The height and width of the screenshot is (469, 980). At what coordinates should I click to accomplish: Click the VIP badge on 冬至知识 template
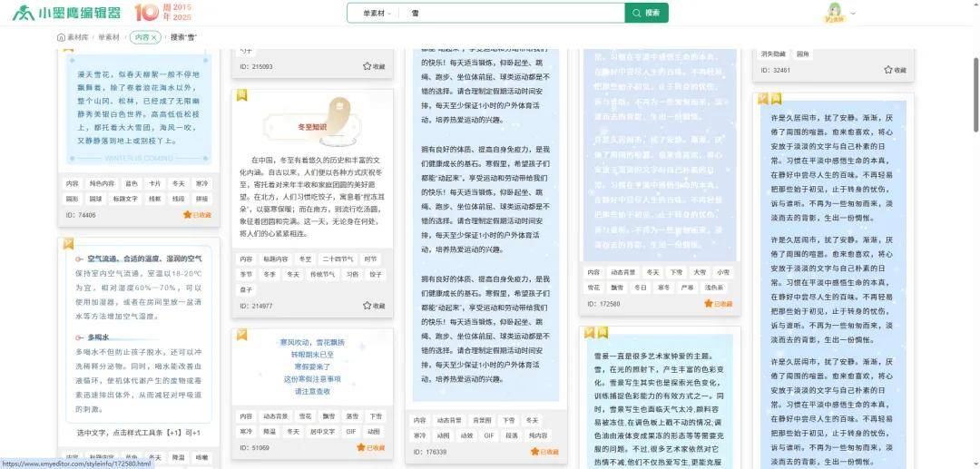coord(241,95)
